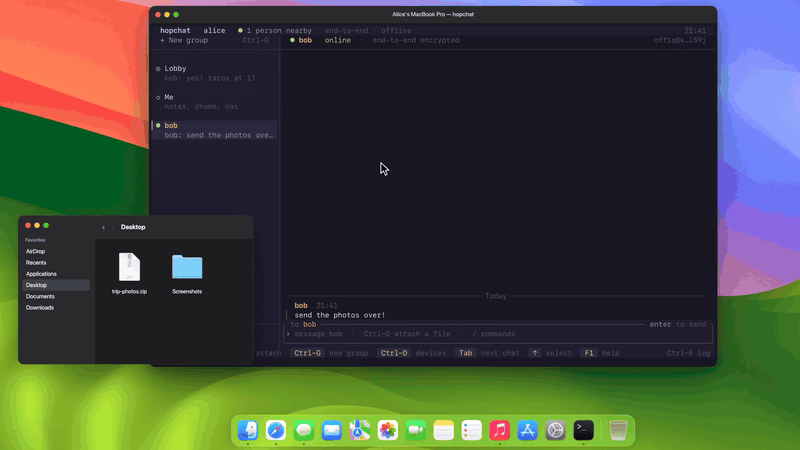Screen dimensions: 800x450
Task: Open FaceTime from the Dock
Action: click(x=416, y=430)
